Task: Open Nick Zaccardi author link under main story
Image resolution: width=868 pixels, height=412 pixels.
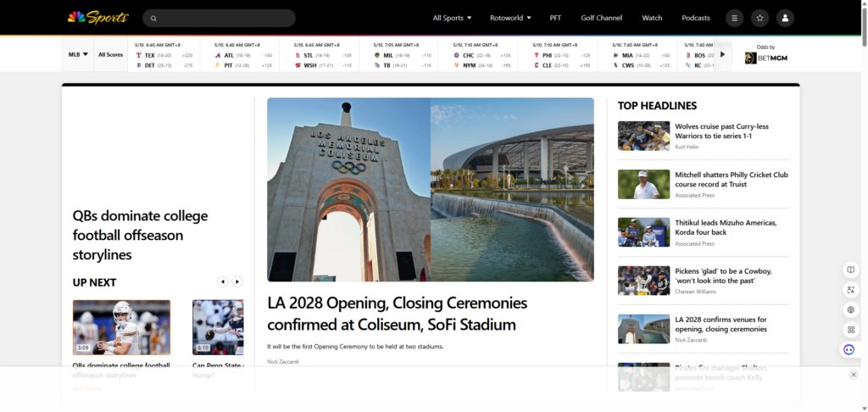Action: 282,362
